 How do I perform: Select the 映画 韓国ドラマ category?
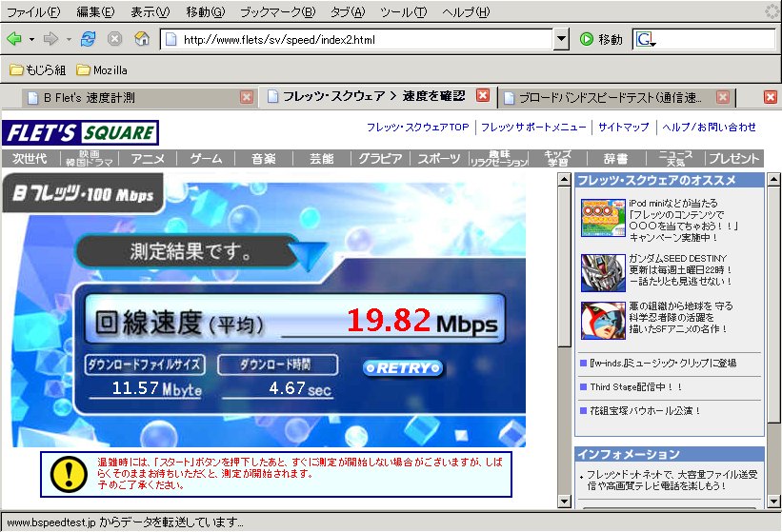click(x=90, y=158)
